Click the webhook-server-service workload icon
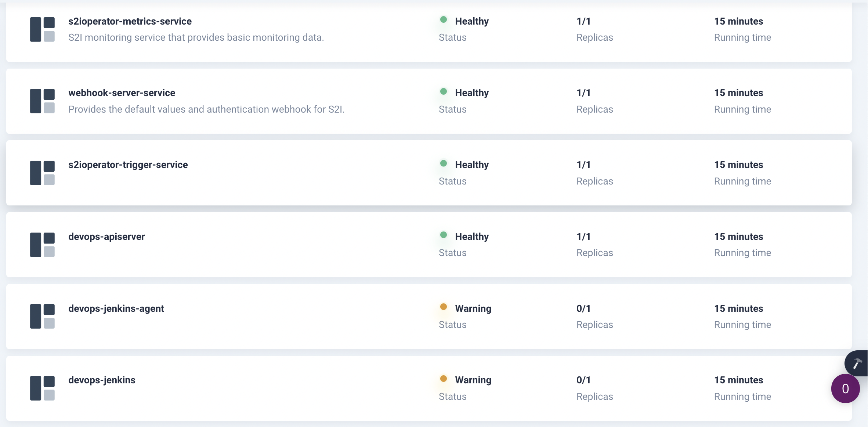Viewport: 868px width, 427px height. pyautogui.click(x=42, y=101)
